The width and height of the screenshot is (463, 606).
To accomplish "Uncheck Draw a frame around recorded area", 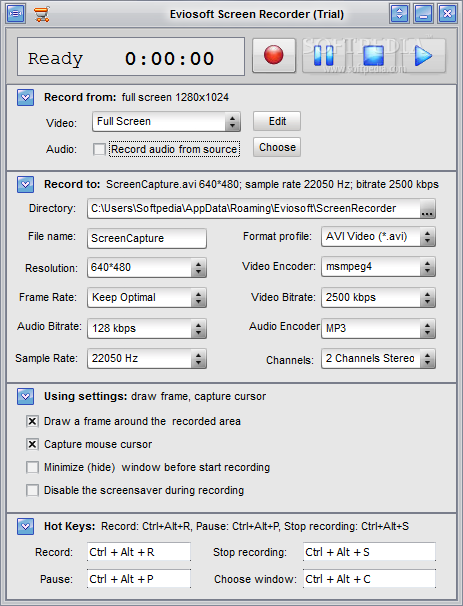I will coord(32,421).
